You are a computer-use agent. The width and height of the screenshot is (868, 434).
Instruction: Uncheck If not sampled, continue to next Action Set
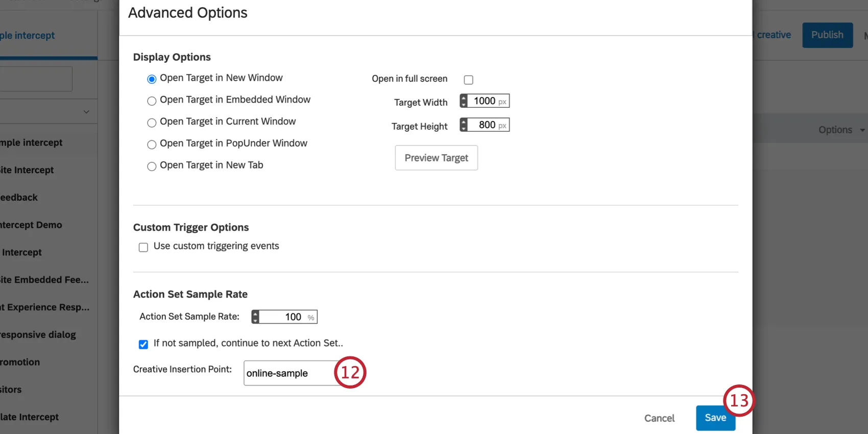coord(143,344)
